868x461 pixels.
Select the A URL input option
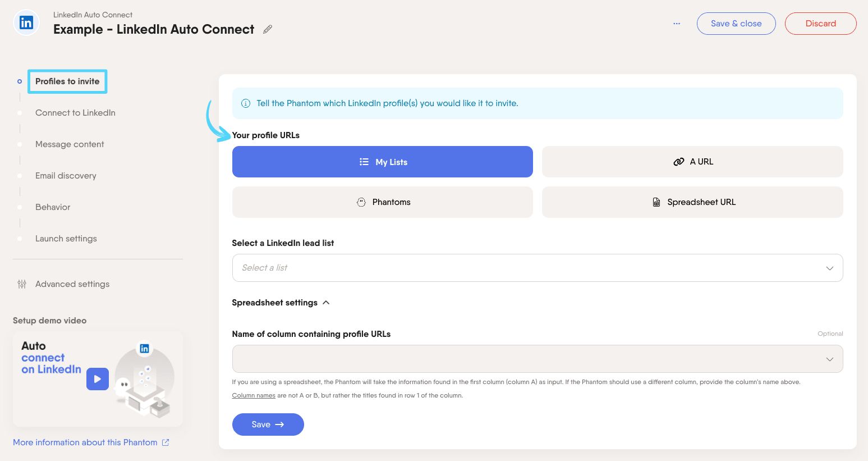pyautogui.click(x=692, y=162)
